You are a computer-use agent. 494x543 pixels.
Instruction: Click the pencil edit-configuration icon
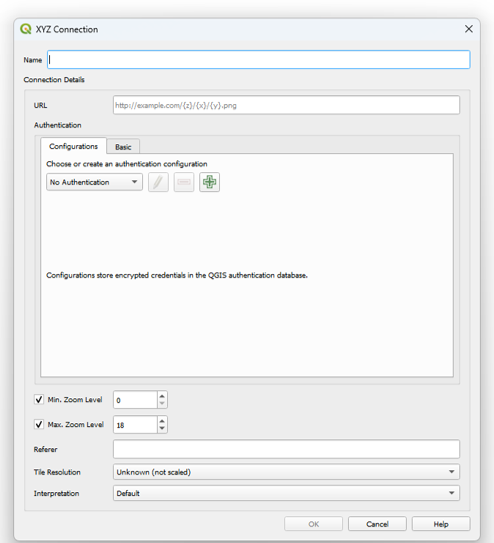click(x=158, y=182)
